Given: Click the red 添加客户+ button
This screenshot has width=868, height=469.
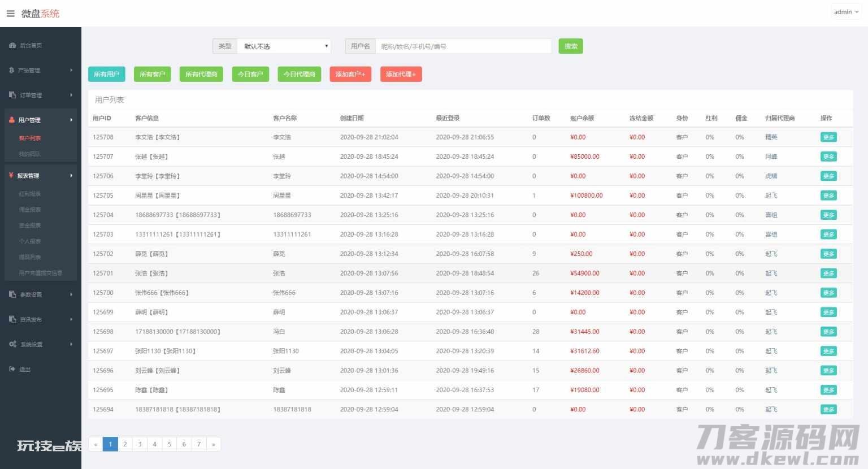Looking at the screenshot, I should click(x=350, y=74).
